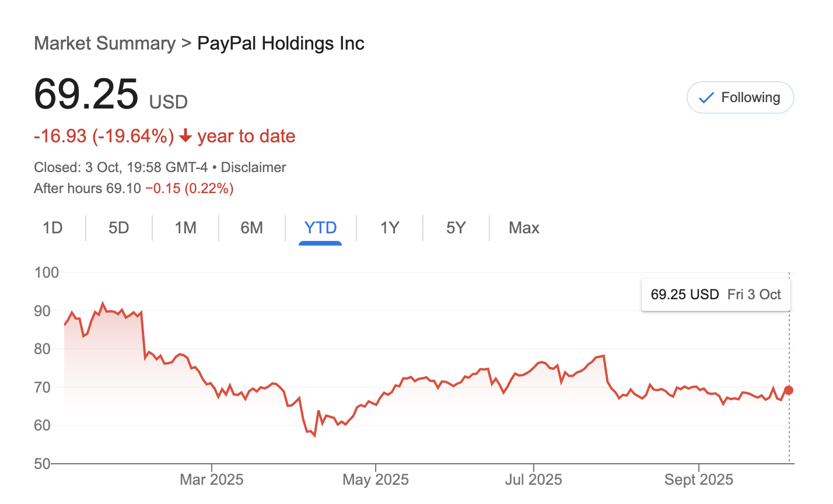The width and height of the screenshot is (833, 504).
Task: Switch to the 1M chart view
Action: tap(185, 228)
